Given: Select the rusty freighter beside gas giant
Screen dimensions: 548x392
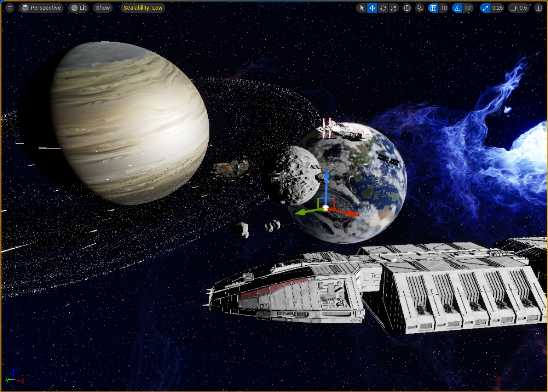Looking at the screenshot, I should point(231,168).
